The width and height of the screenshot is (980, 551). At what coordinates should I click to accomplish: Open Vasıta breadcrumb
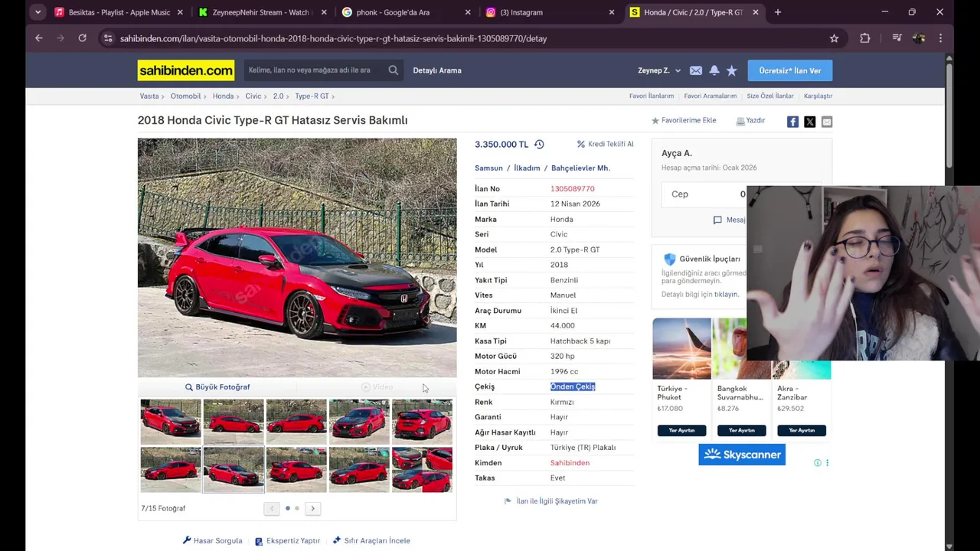(149, 96)
